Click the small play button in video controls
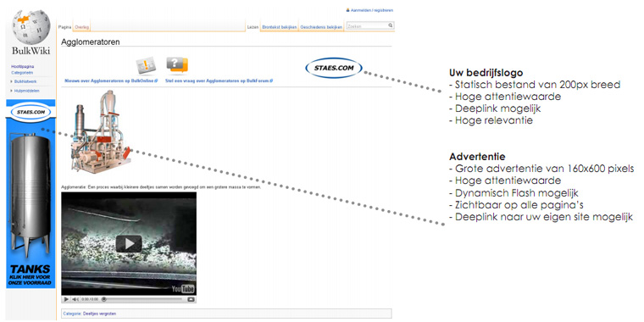This screenshot has width=644, height=322. click(x=67, y=299)
